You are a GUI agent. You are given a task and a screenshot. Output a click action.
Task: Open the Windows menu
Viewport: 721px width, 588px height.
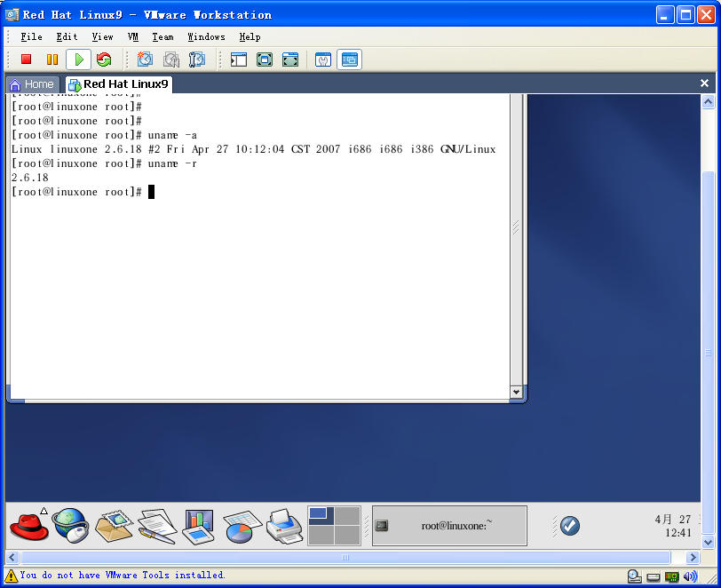click(x=206, y=36)
